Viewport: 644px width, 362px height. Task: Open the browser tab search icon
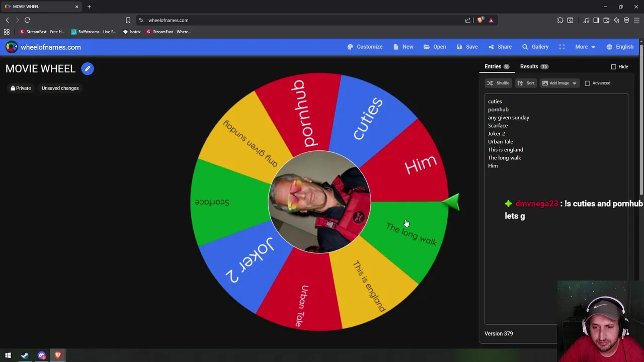(x=570, y=20)
